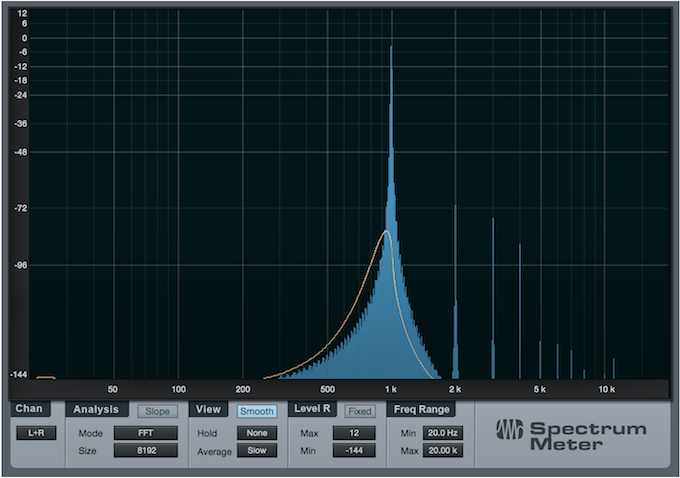Image resolution: width=680 pixels, height=478 pixels.
Task: Click the 200 frequency axis label
Action: [x=242, y=390]
